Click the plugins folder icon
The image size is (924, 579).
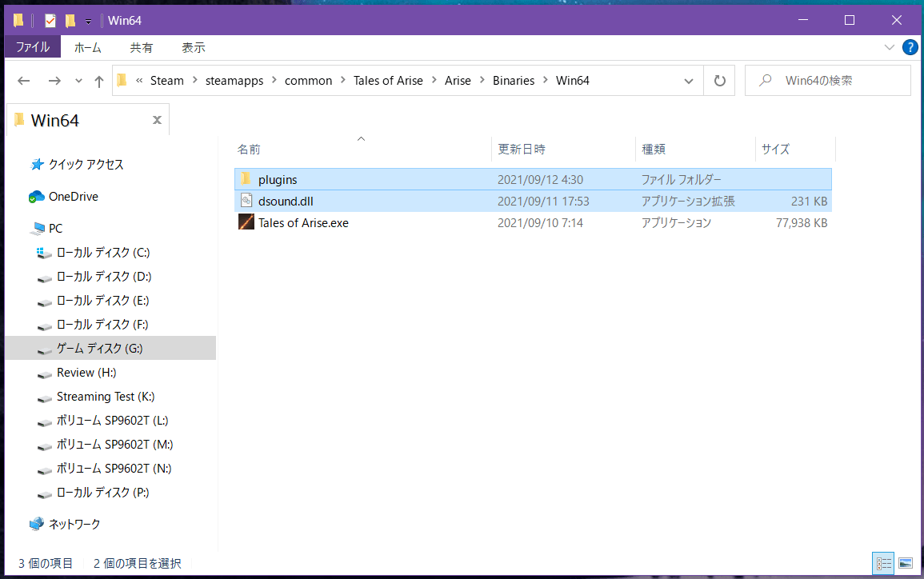(x=246, y=178)
